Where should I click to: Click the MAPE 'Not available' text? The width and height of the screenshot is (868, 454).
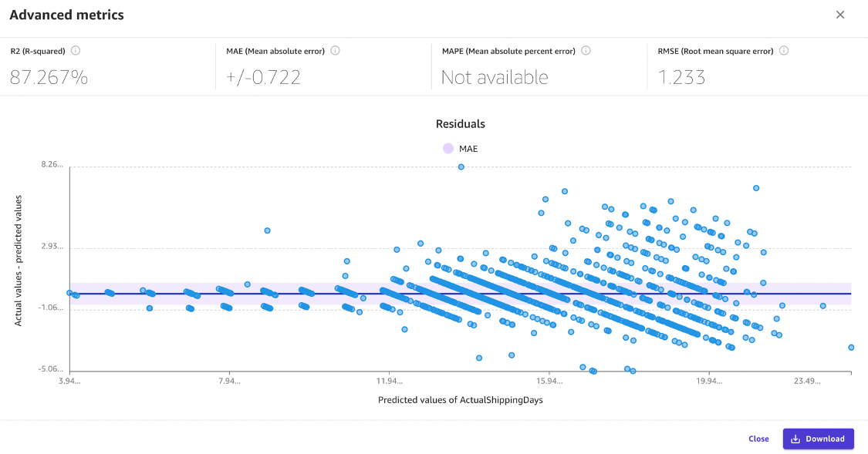click(x=495, y=77)
